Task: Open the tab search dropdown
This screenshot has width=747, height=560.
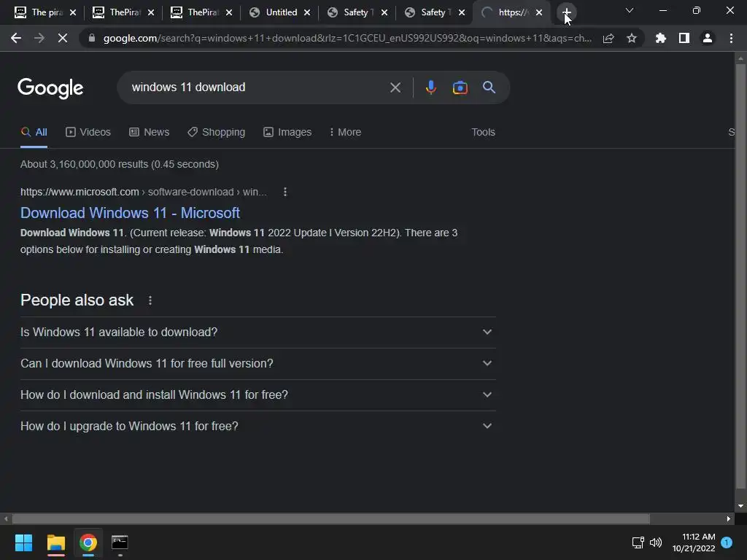Action: click(630, 10)
